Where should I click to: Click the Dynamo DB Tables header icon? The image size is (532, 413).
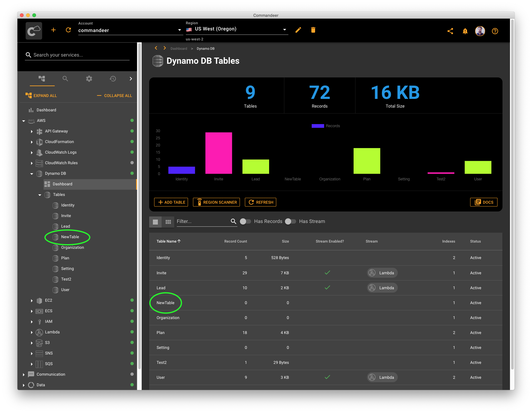(x=158, y=61)
